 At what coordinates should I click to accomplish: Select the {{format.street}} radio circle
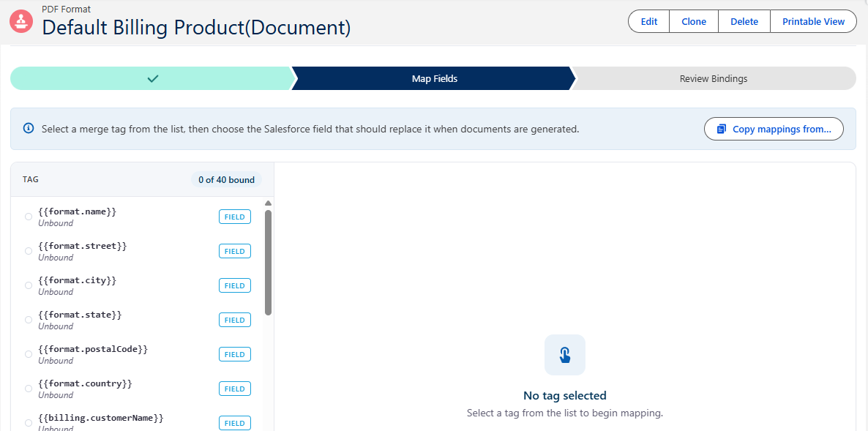[29, 251]
